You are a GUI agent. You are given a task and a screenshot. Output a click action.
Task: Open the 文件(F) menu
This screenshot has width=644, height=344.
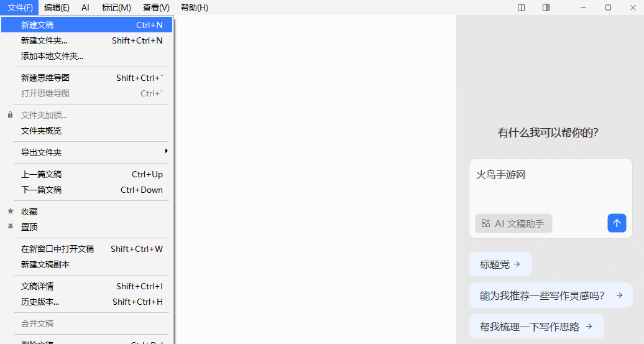tap(20, 7)
